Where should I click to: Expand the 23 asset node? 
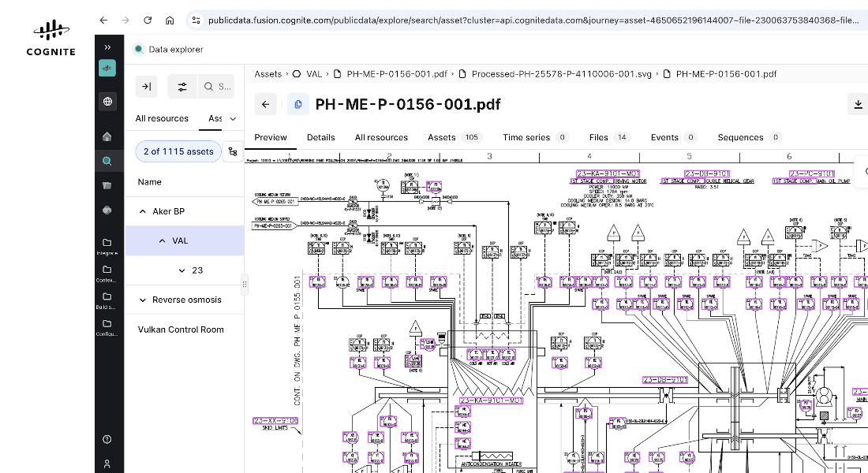pyautogui.click(x=181, y=270)
